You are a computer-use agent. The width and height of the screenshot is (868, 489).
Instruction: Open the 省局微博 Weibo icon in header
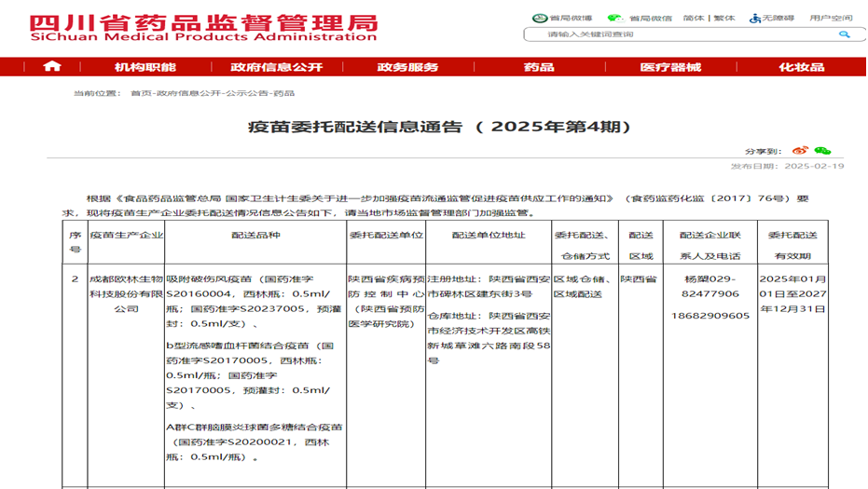tap(539, 18)
